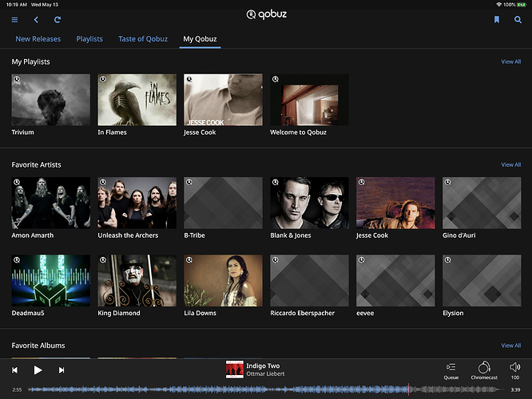Image resolution: width=532 pixels, height=399 pixels.
Task: Click the Qobuz badge on Elysion tile
Action: 447,259
